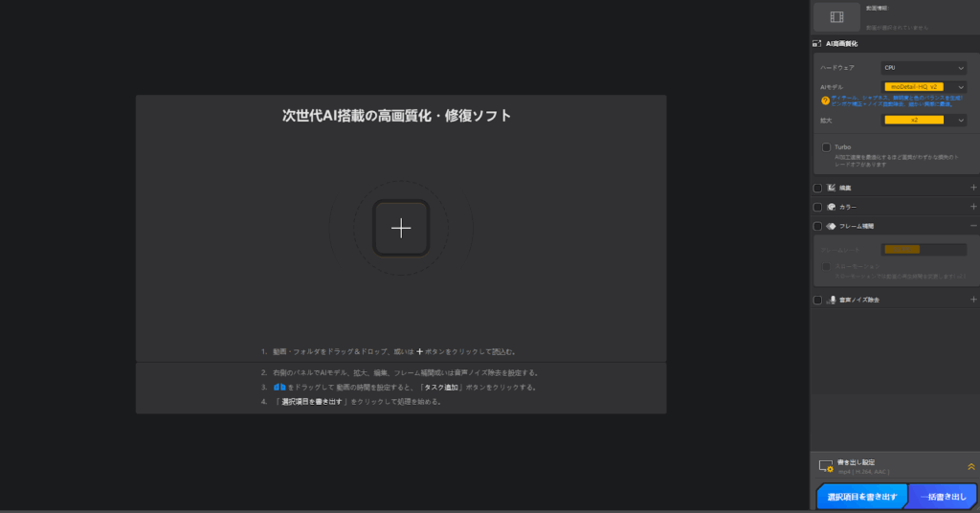
Task: Click the yellow help question mark icon
Action: click(x=824, y=99)
